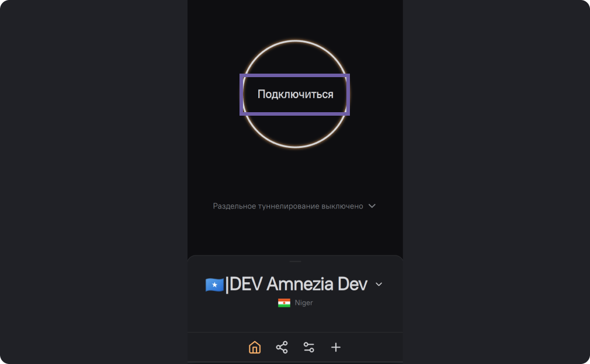Toggle VPN via top of glowing ring
The width and height of the screenshot is (590, 364).
click(295, 41)
